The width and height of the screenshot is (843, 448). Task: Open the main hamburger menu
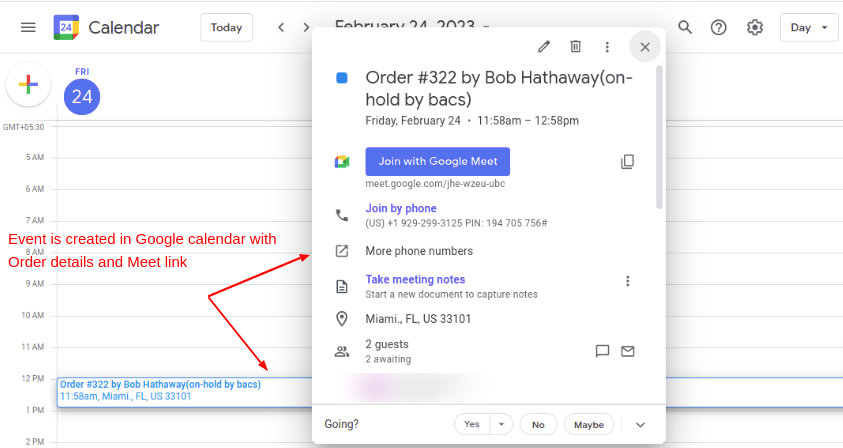[28, 27]
